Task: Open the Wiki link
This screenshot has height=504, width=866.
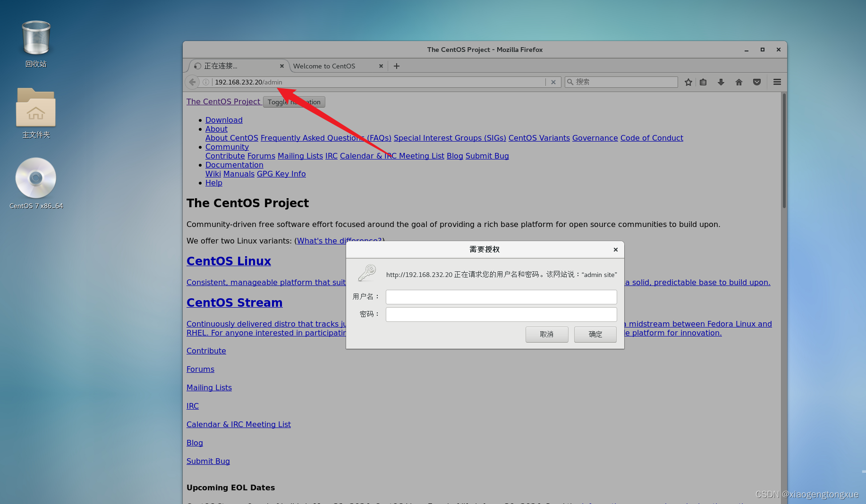Action: (213, 174)
